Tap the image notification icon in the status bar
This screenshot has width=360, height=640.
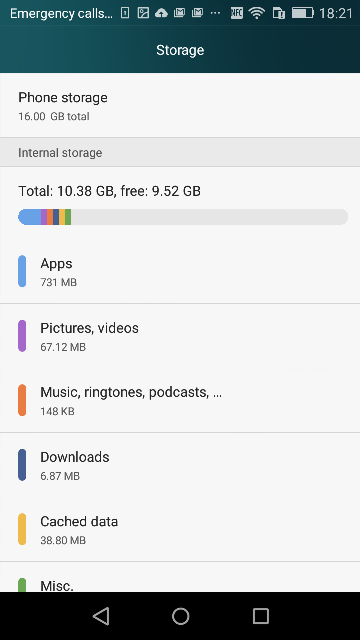[x=143, y=13]
